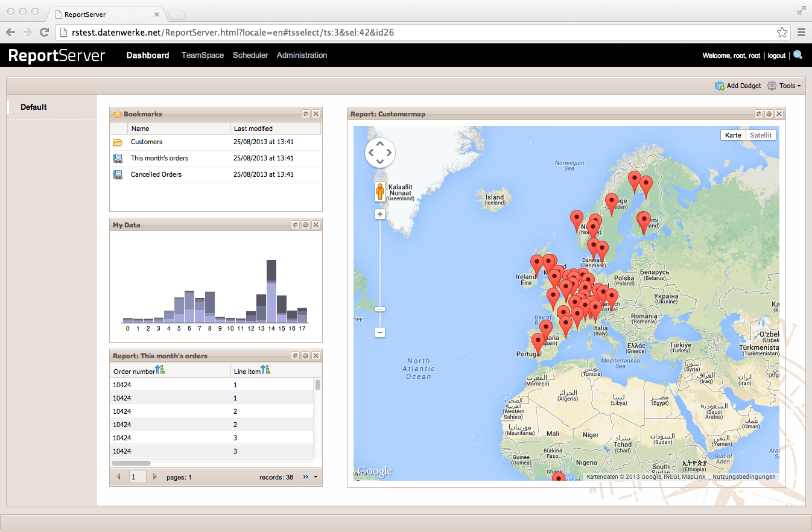This screenshot has width=812, height=532.
Task: Sort bookmarks by Last modified column header
Action: (x=276, y=128)
